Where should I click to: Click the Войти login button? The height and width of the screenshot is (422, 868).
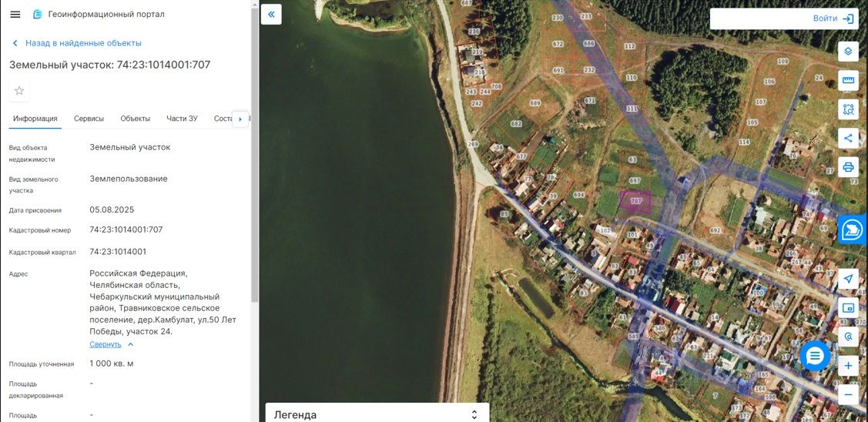[x=784, y=18]
